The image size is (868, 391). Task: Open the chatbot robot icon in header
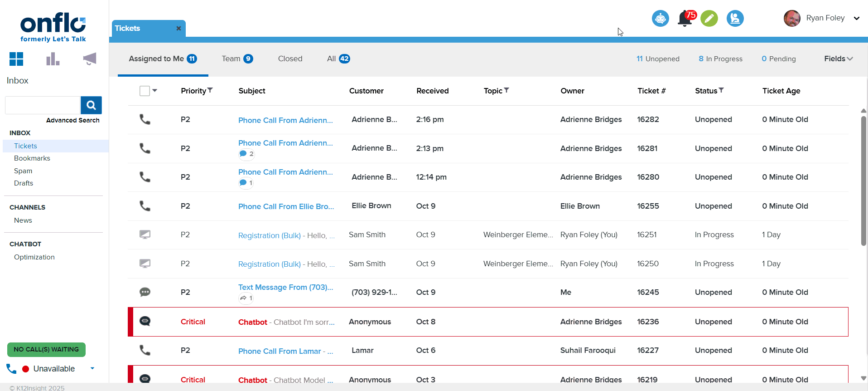coord(660,19)
